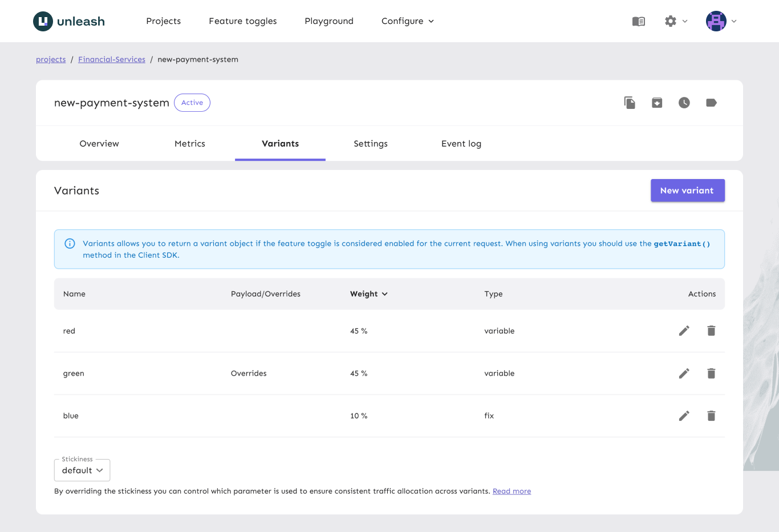Open the settings gear dropdown
Image resolution: width=779 pixels, height=532 pixels.
click(x=676, y=21)
